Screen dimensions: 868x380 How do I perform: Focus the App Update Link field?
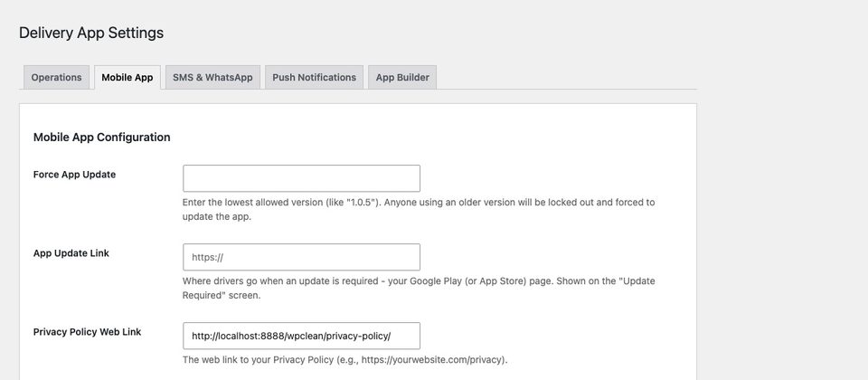coord(301,257)
